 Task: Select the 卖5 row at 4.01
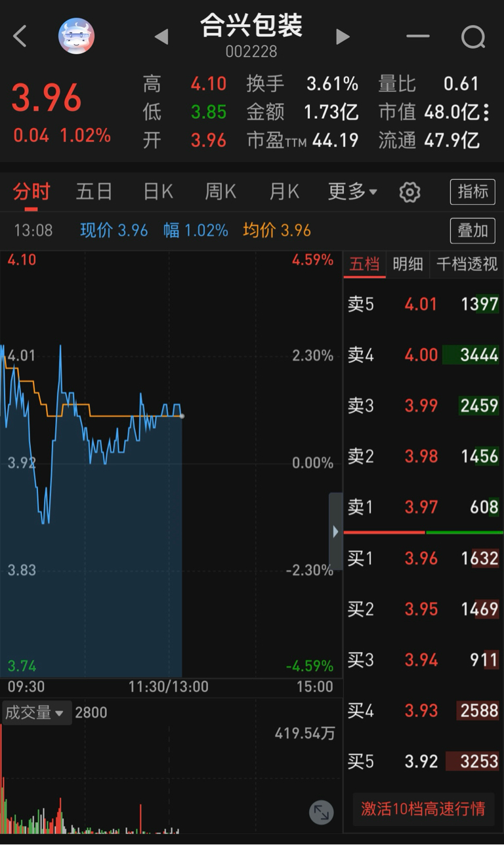(423, 304)
